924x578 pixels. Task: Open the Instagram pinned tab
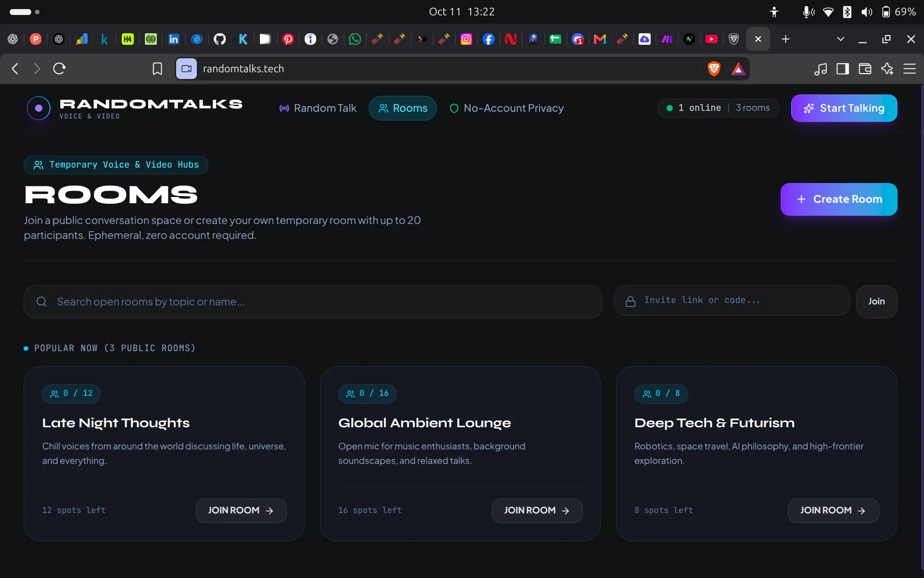[466, 39]
